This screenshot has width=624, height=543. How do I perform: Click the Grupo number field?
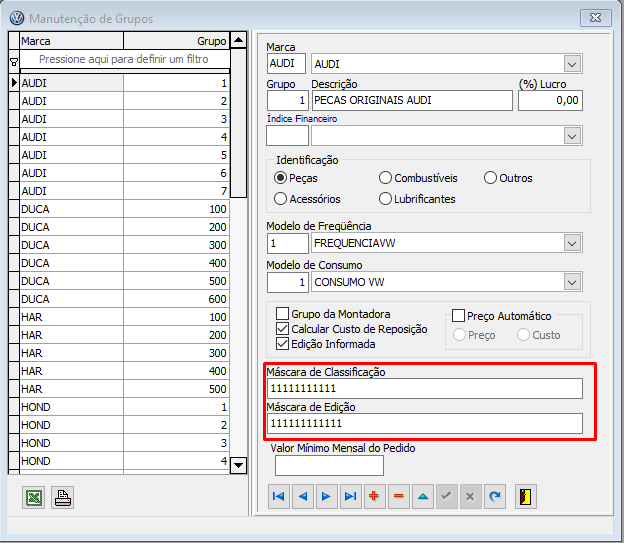[x=287, y=100]
